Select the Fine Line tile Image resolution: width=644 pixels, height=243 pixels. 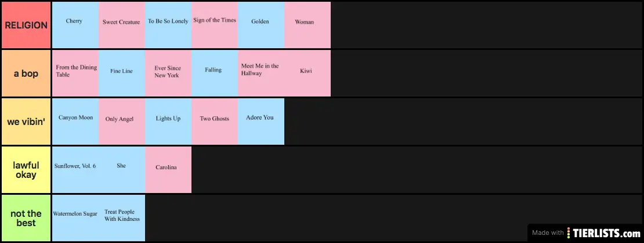click(121, 73)
